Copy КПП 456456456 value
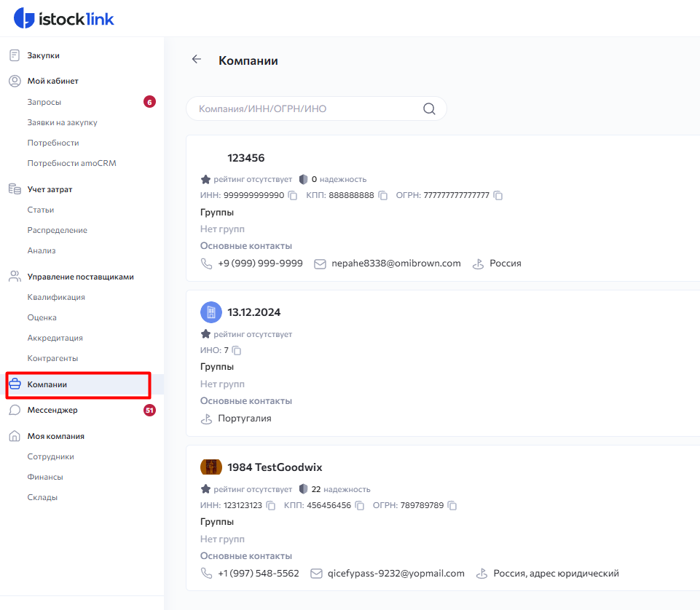 point(360,505)
